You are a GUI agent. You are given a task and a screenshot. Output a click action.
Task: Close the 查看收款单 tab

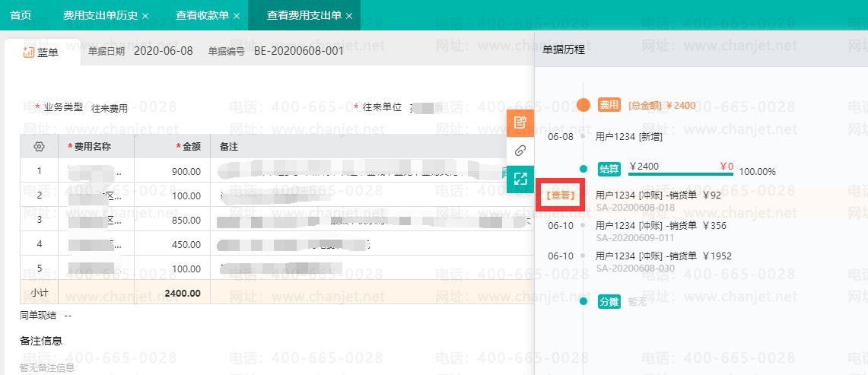pyautogui.click(x=237, y=16)
